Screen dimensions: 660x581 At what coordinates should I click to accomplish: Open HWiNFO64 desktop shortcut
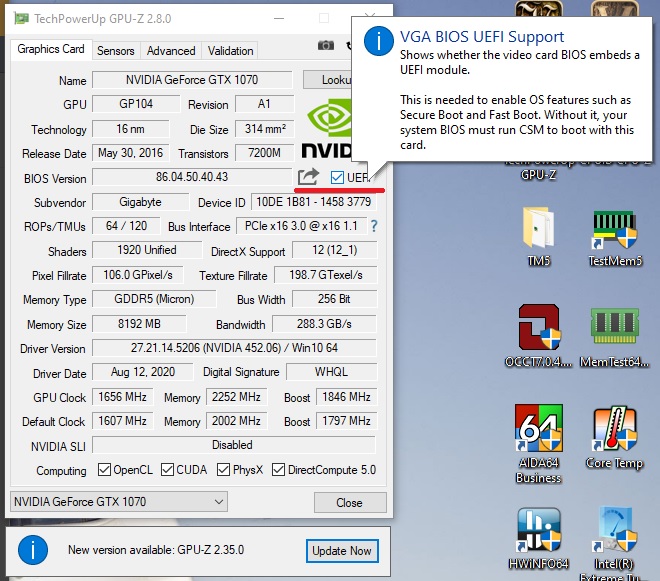click(538, 539)
